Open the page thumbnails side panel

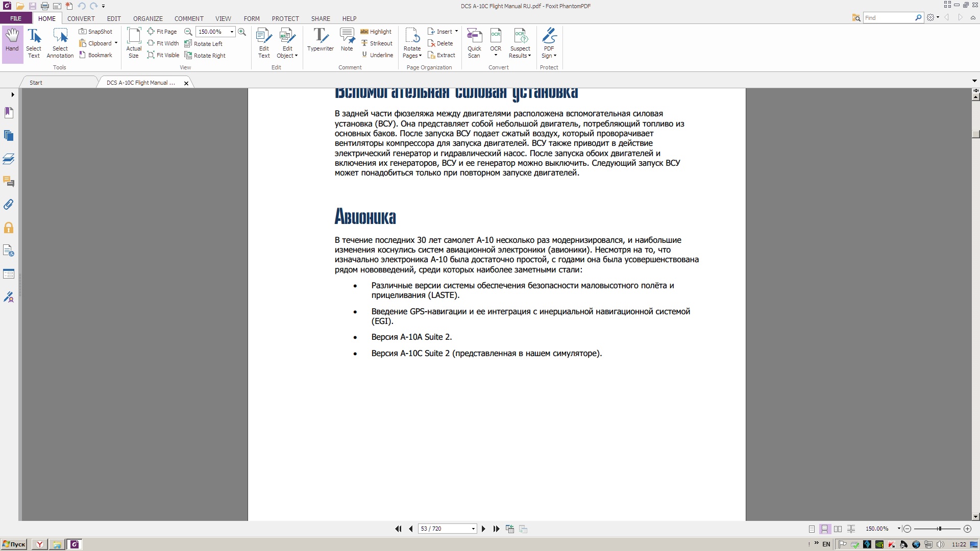point(9,135)
